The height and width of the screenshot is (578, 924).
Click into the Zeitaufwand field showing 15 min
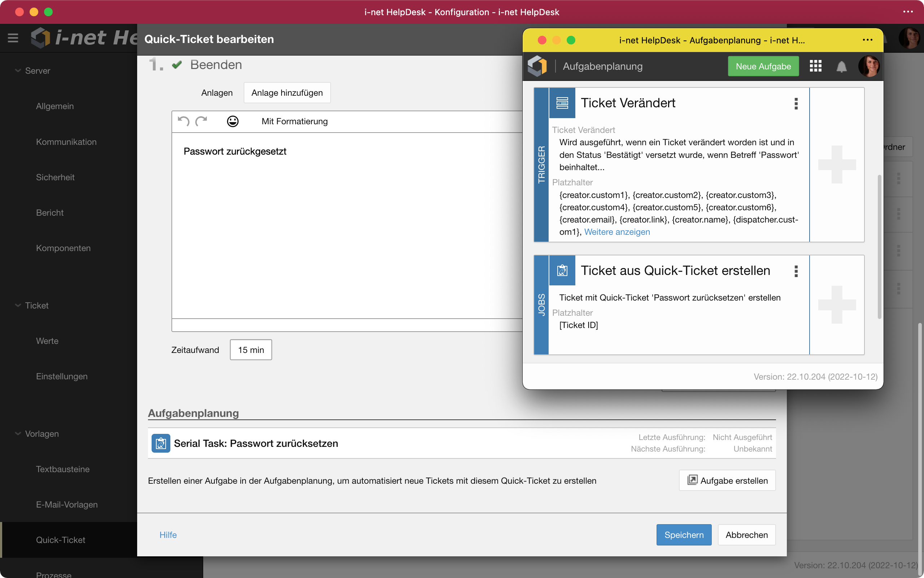tap(251, 350)
